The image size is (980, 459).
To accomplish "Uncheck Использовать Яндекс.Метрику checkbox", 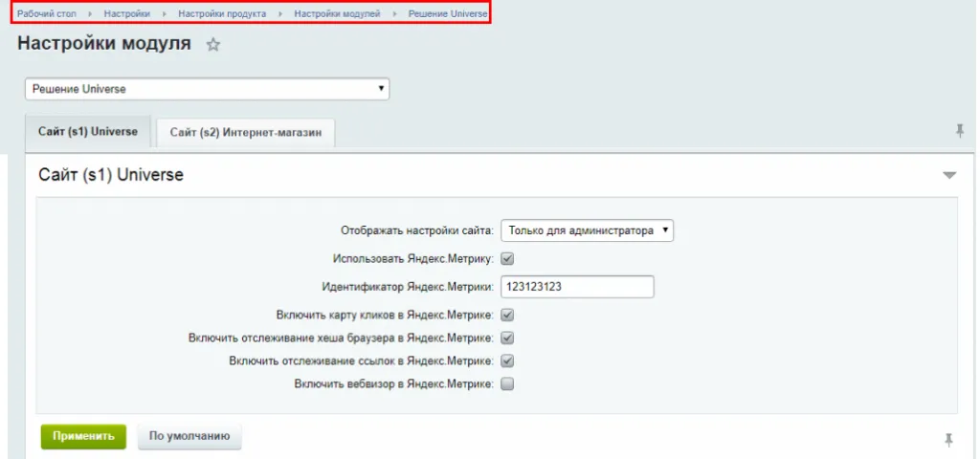I will (x=508, y=258).
